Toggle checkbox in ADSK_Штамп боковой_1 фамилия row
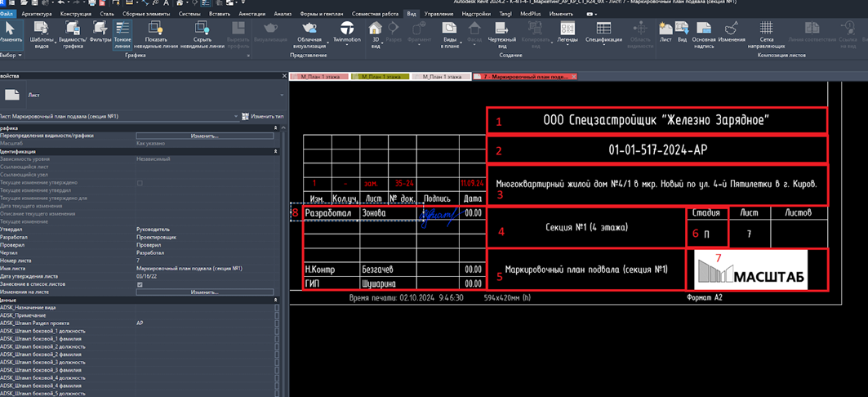Screen dimensions: 868x397 click(277, 338)
